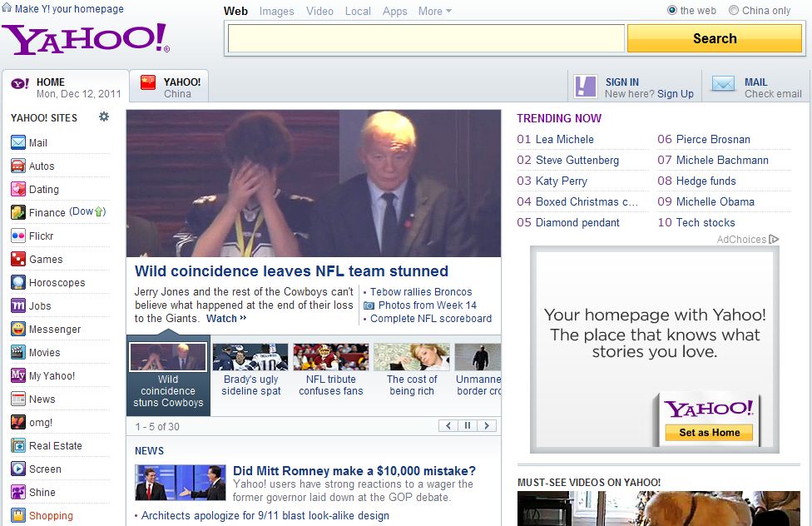This screenshot has height=526, width=812.
Task: Open the Mail envelope icon in Yahoo! Sites
Action: (18, 142)
